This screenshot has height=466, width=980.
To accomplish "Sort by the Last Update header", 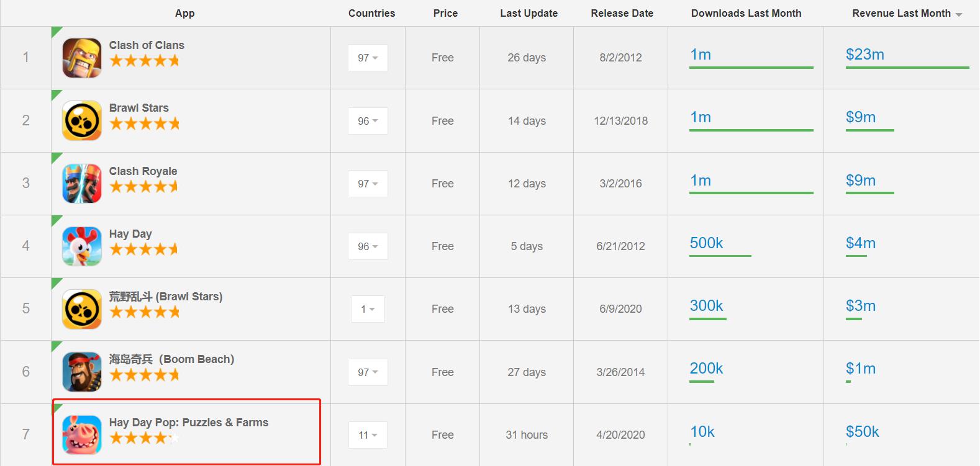I will pos(529,13).
